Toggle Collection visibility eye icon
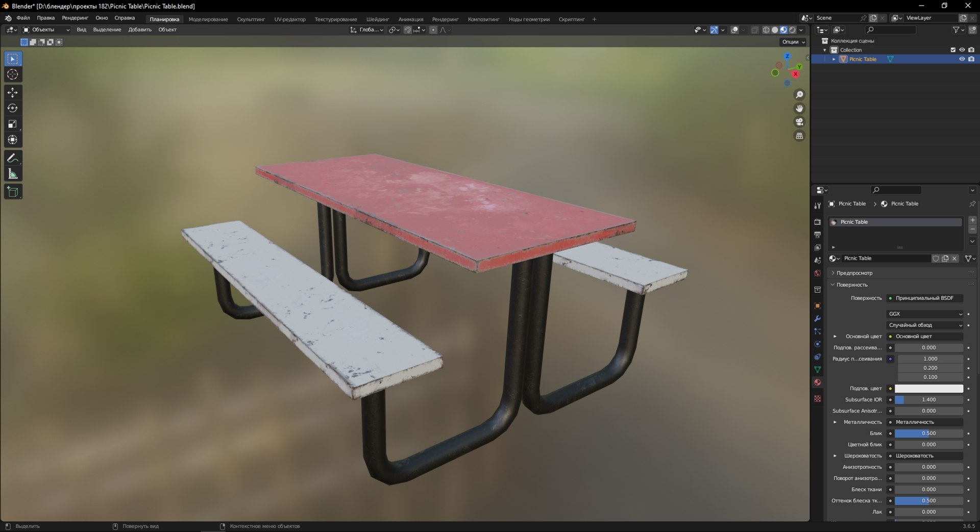The height and width of the screenshot is (532, 980). point(962,50)
